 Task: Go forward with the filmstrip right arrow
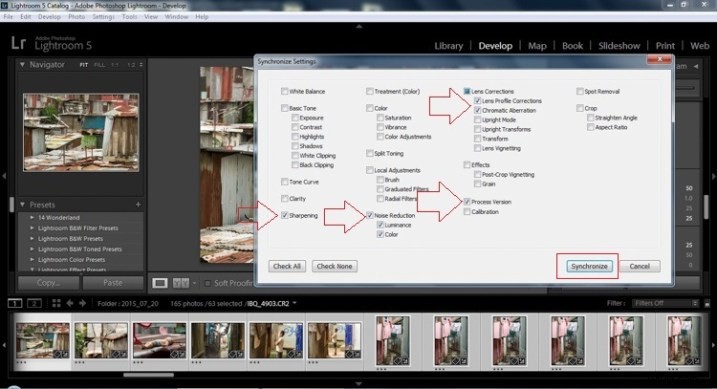pyautogui.click(x=82, y=303)
